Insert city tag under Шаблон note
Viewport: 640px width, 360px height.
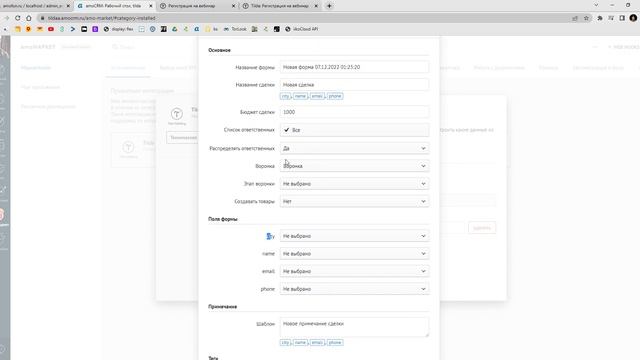click(x=285, y=342)
